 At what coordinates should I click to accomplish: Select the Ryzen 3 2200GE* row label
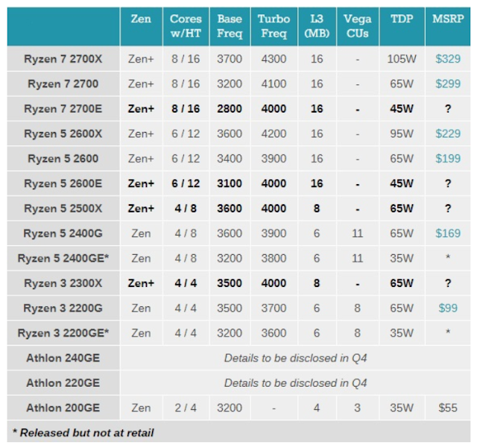pyautogui.click(x=63, y=333)
